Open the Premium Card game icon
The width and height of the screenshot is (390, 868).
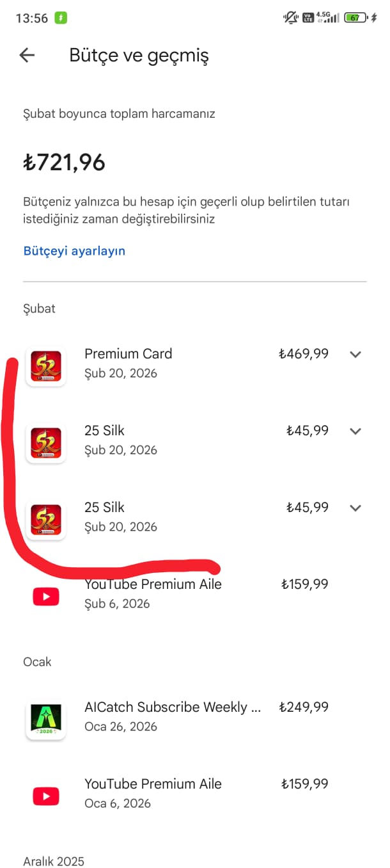pos(46,366)
